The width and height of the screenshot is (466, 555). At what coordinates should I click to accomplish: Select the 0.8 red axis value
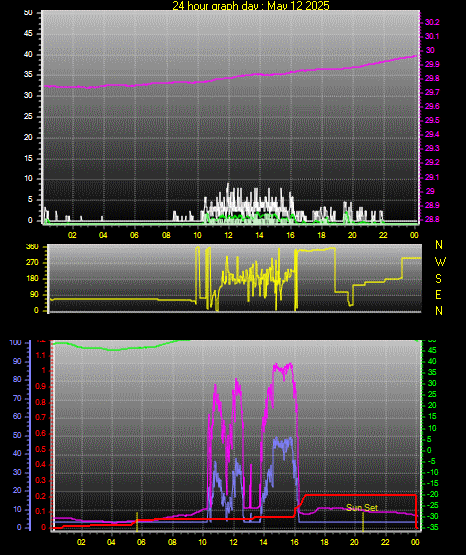coord(41,402)
